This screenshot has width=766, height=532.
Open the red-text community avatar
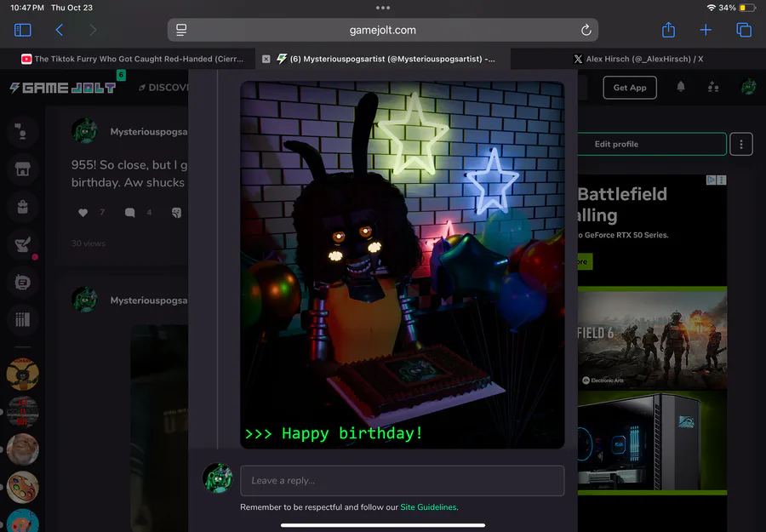tap(22, 412)
